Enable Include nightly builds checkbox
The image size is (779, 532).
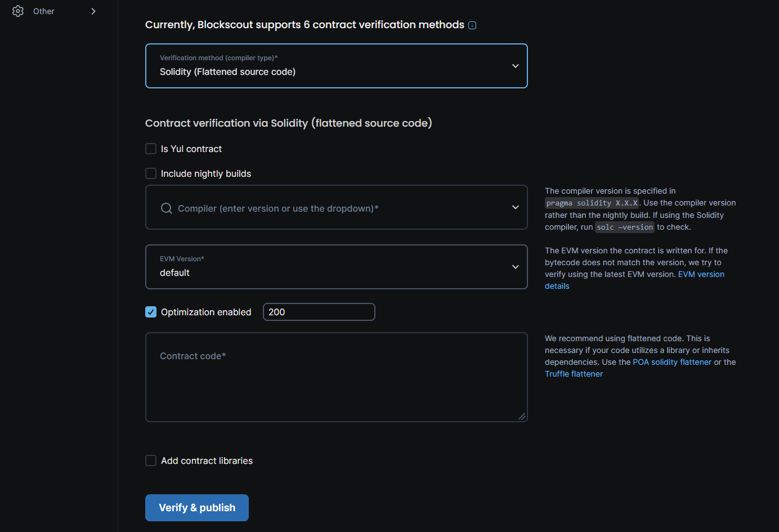coord(151,173)
